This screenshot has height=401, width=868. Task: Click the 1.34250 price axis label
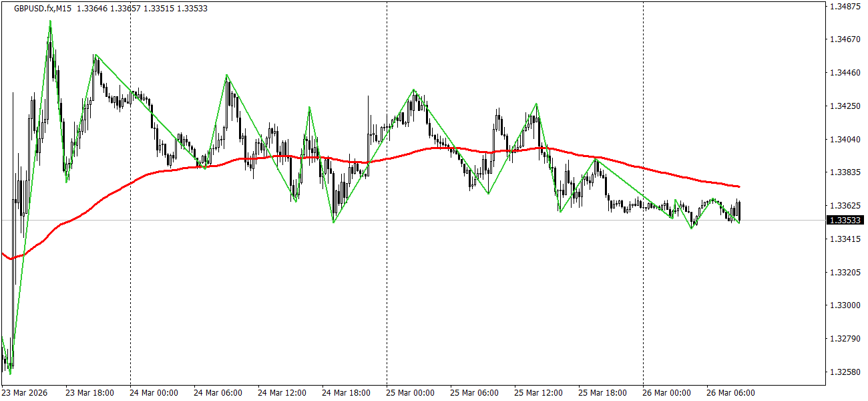844,106
